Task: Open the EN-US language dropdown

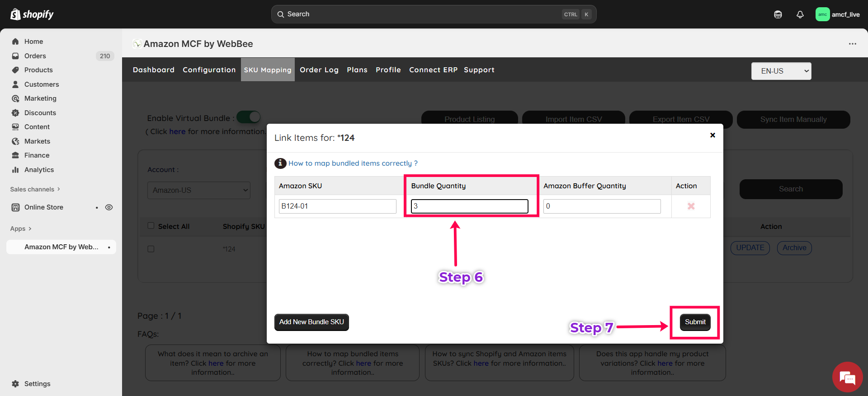Action: click(781, 71)
